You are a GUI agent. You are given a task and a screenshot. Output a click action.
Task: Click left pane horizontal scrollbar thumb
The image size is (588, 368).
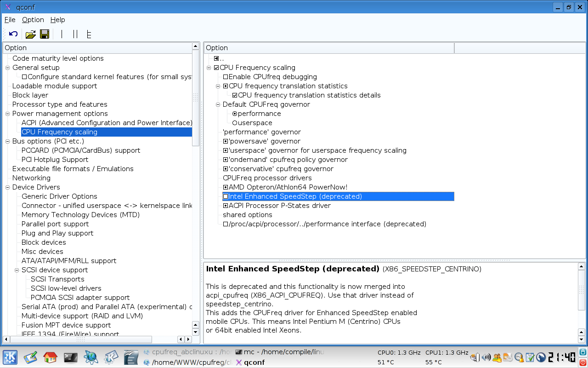[80, 339]
